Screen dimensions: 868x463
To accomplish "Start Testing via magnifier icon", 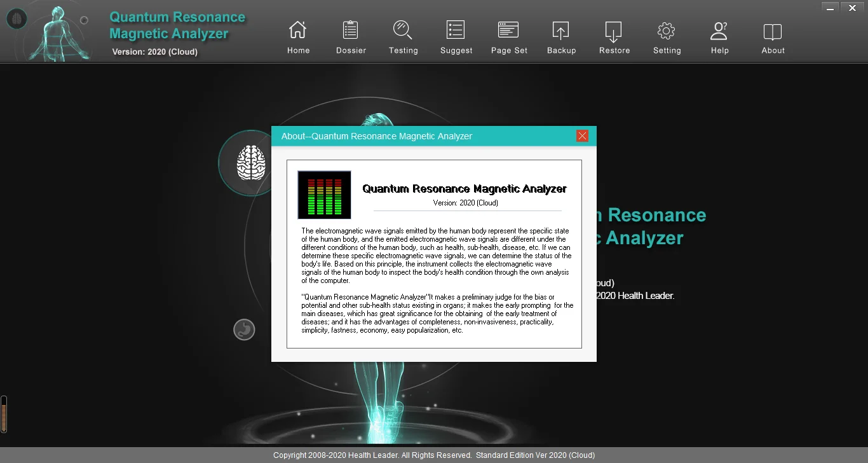I will pos(403,30).
